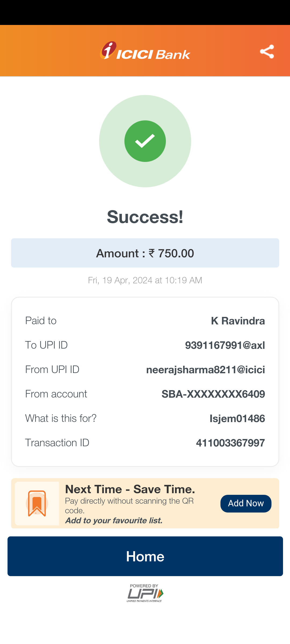Click the transaction date and time text
The height and width of the screenshot is (644, 290).
(145, 280)
